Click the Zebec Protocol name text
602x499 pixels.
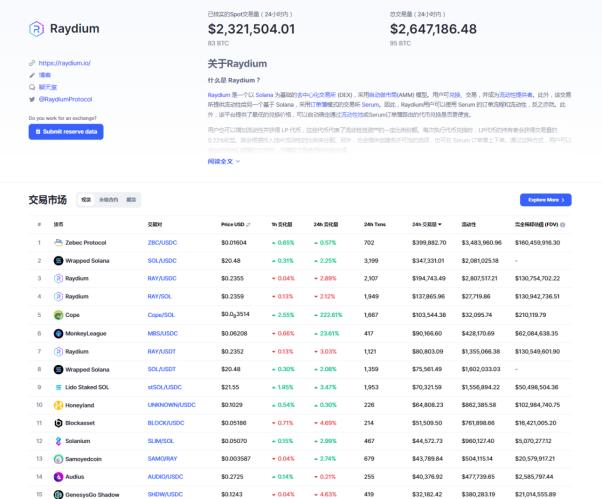pyautogui.click(x=86, y=243)
